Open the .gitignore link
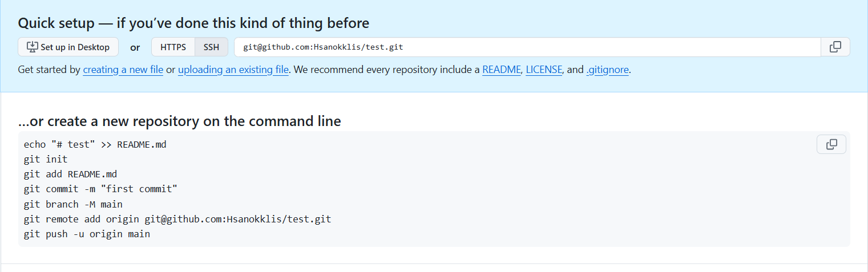The image size is (868, 272). click(607, 70)
